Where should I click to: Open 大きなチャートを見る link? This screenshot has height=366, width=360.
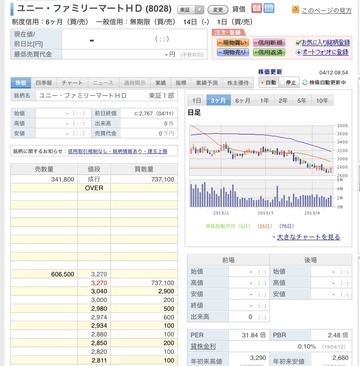click(308, 237)
